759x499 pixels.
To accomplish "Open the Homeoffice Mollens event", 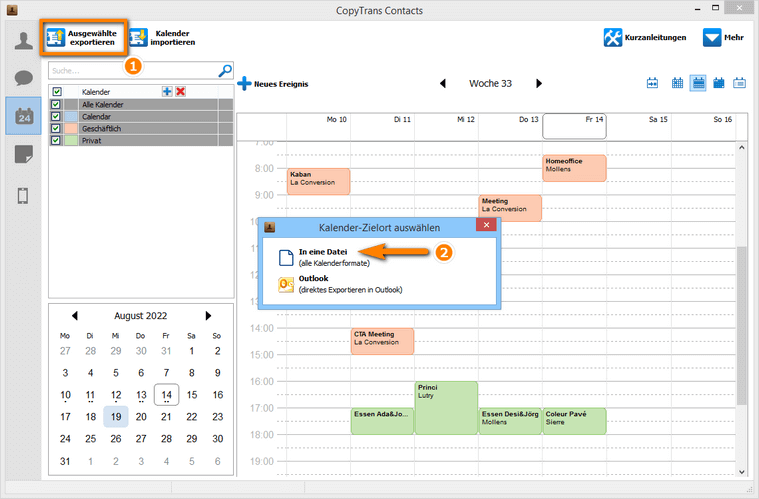I will point(574,168).
